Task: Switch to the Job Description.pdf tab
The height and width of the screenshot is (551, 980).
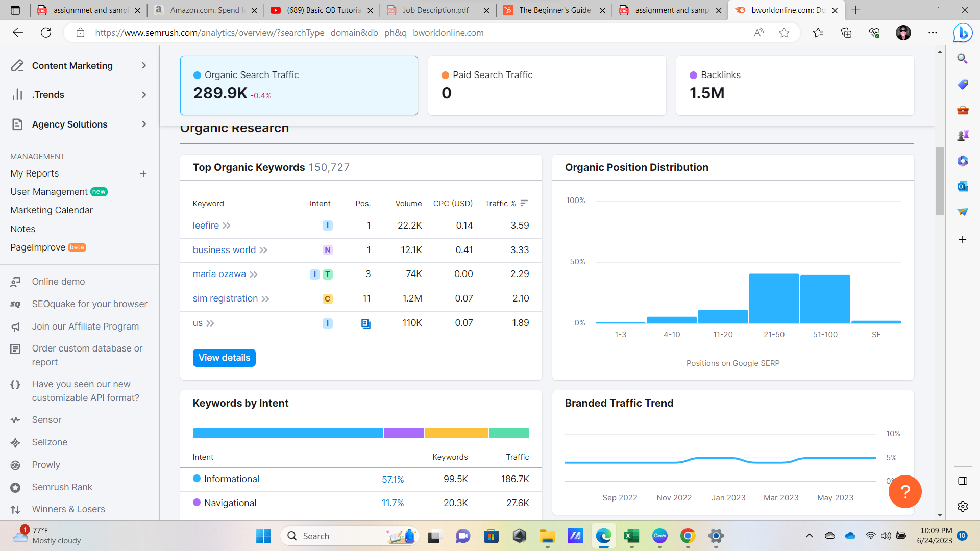Action: coord(435,10)
